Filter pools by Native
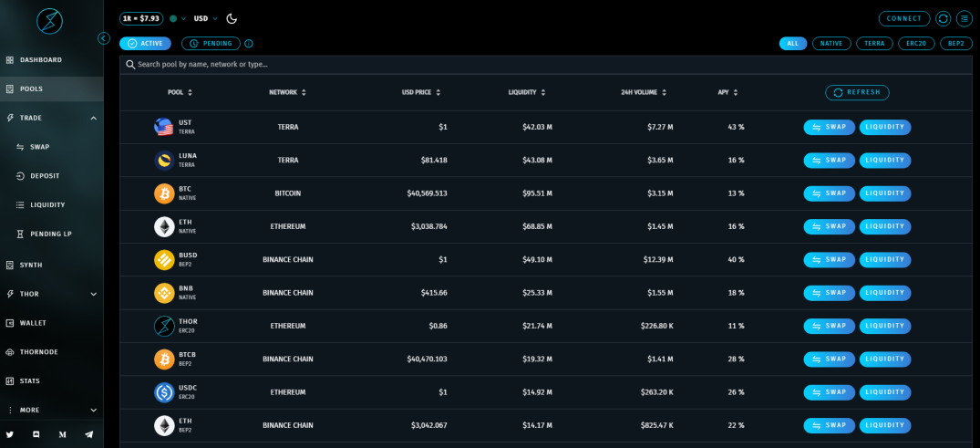 pos(832,44)
